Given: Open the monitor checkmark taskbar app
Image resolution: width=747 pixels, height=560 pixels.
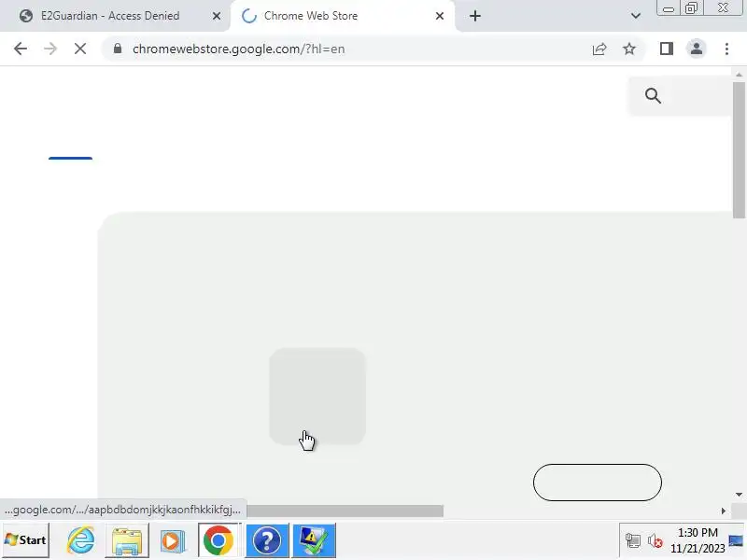Looking at the screenshot, I should click(314, 540).
